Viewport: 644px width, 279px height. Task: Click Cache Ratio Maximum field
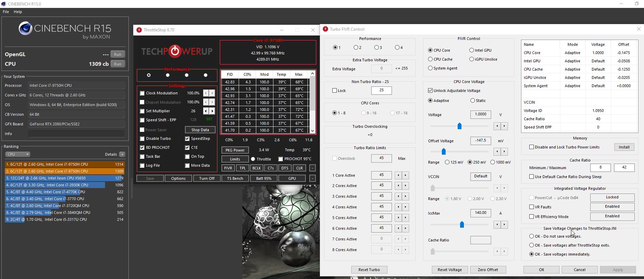tap(624, 167)
